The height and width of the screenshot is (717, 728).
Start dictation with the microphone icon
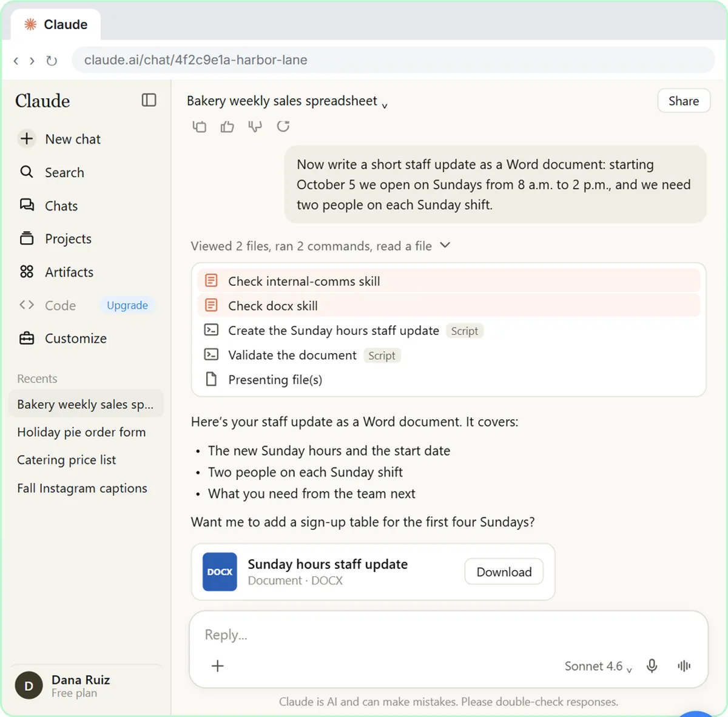point(652,666)
